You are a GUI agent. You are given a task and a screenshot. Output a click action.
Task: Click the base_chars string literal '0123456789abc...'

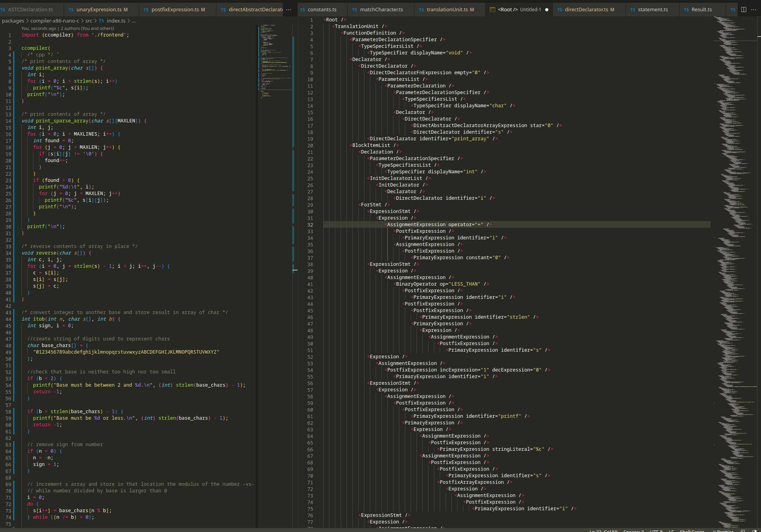pos(126,352)
